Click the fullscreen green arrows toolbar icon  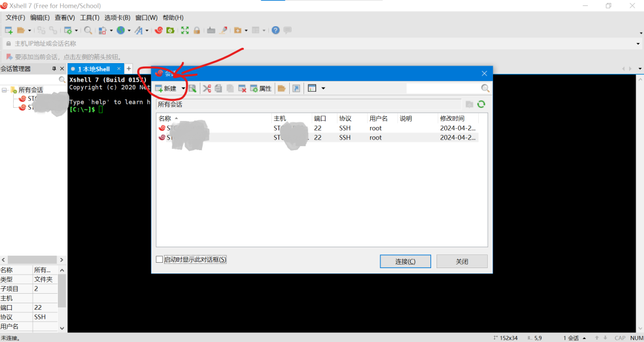pos(185,30)
